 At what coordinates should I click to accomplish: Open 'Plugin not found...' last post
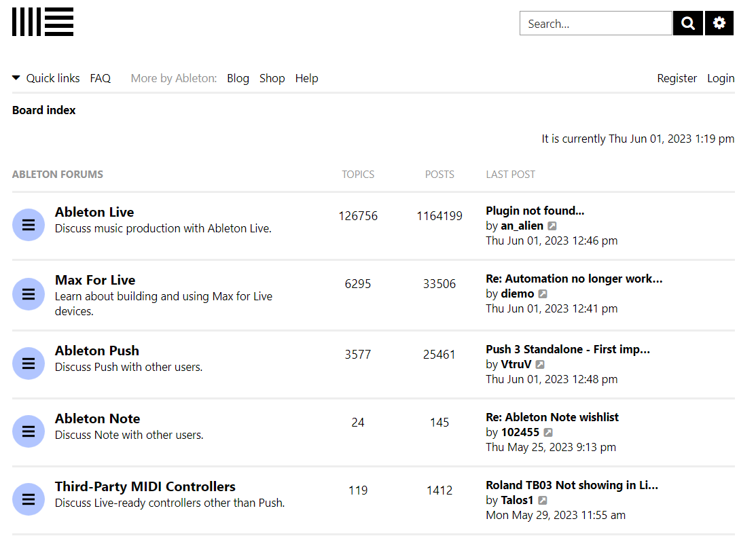[x=535, y=211]
